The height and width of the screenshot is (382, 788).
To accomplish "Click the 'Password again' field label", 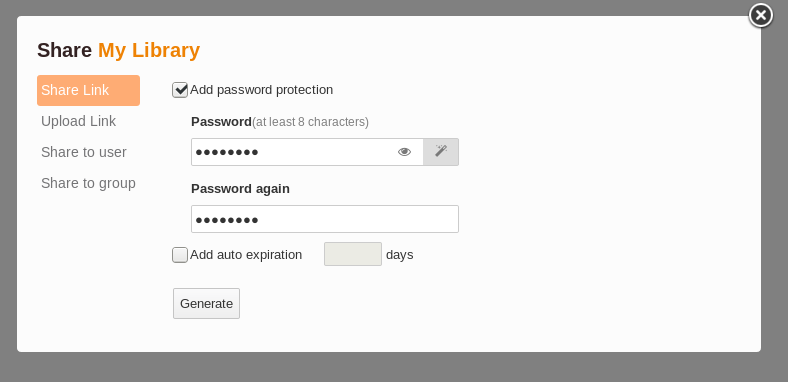I will [240, 188].
